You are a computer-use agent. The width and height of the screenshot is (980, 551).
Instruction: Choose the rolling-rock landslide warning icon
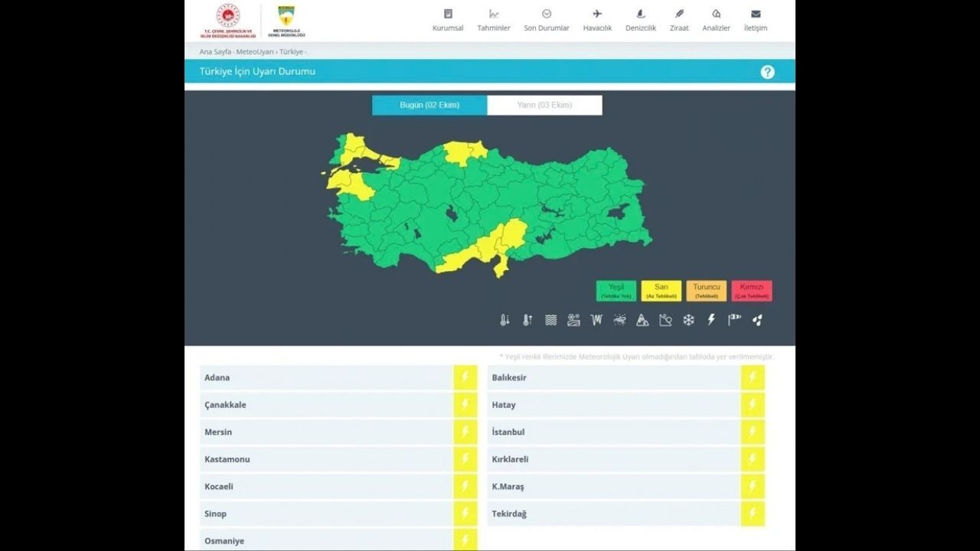[665, 320]
